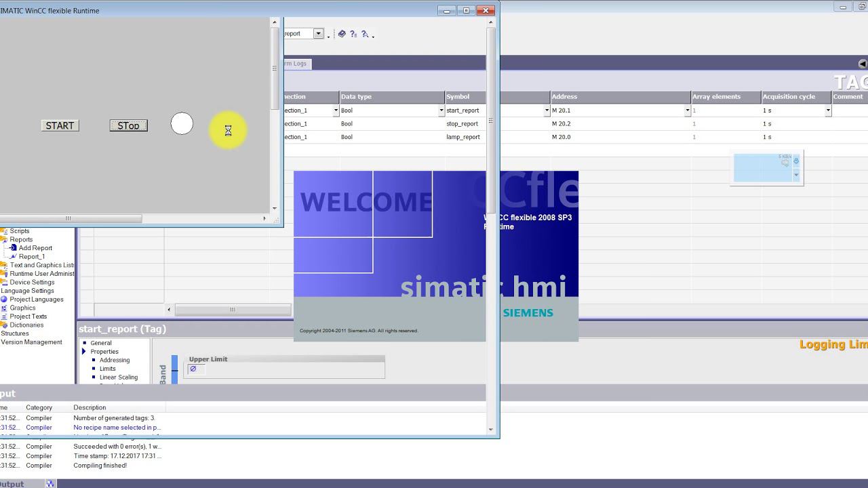Click the Device Settings folder icon
868x488 pixels.
4,282
